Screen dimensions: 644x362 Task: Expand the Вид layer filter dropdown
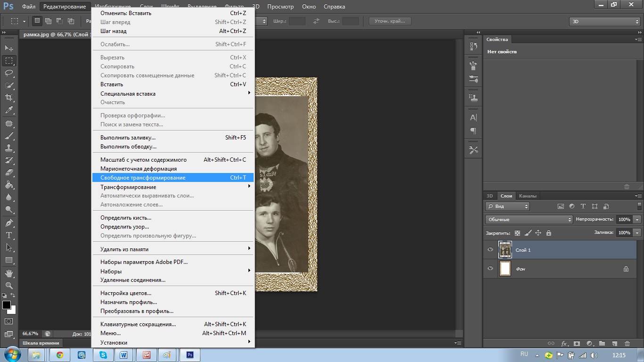pos(507,206)
